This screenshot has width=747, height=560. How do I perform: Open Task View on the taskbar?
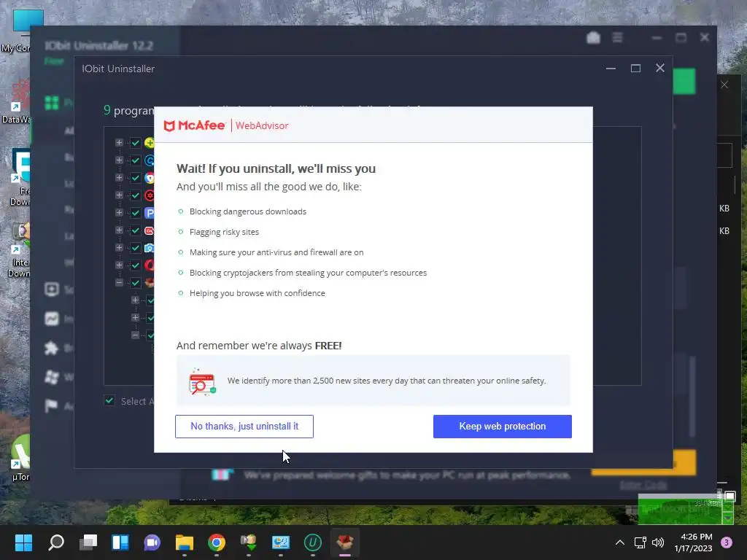tap(88, 542)
